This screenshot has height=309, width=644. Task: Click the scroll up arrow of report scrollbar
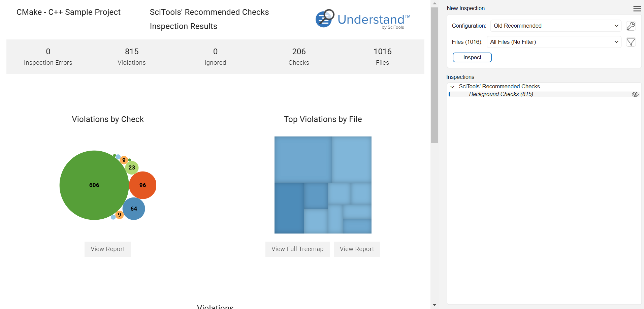pyautogui.click(x=434, y=3)
